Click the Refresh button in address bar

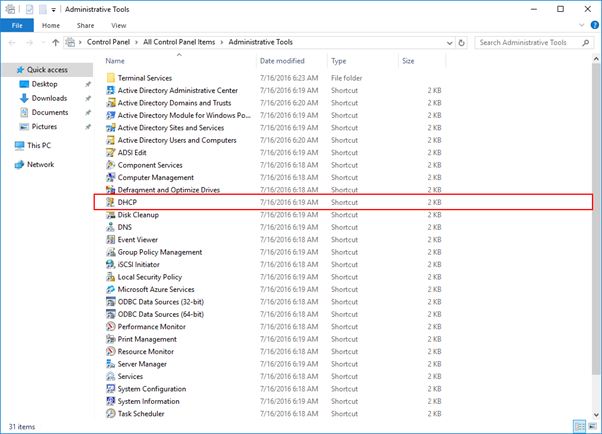(x=461, y=43)
